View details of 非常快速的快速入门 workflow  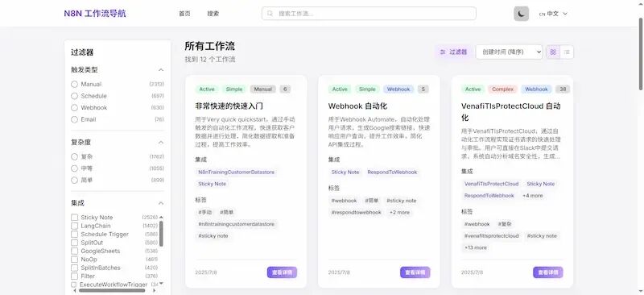point(282,272)
